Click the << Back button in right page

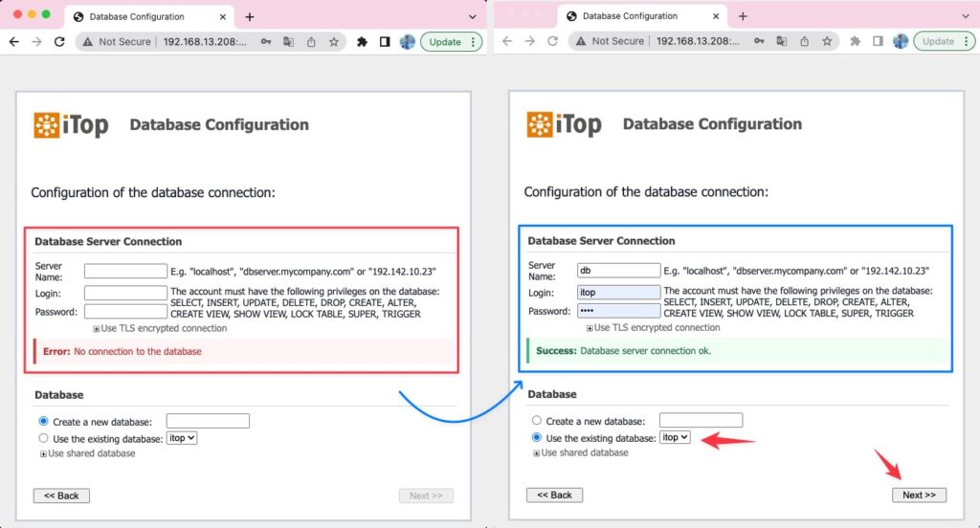click(x=554, y=495)
